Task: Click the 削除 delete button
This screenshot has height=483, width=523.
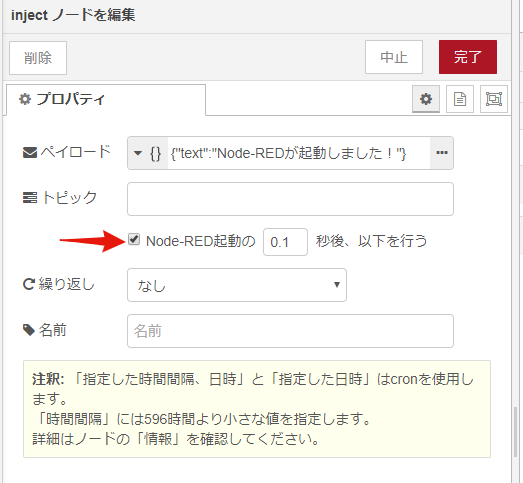Action: tap(38, 58)
